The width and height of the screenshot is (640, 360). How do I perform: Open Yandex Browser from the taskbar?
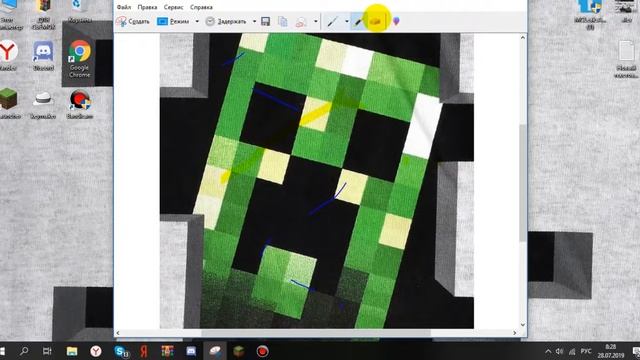point(96,351)
